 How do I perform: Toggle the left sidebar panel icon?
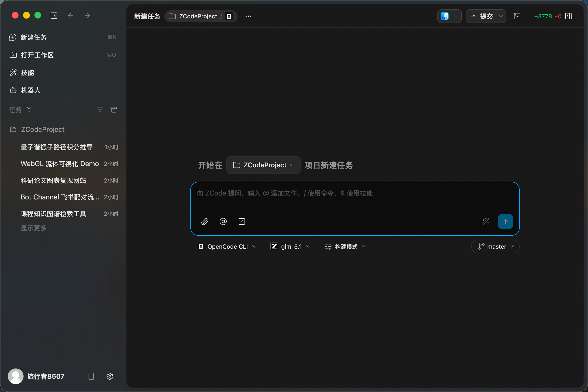click(54, 16)
